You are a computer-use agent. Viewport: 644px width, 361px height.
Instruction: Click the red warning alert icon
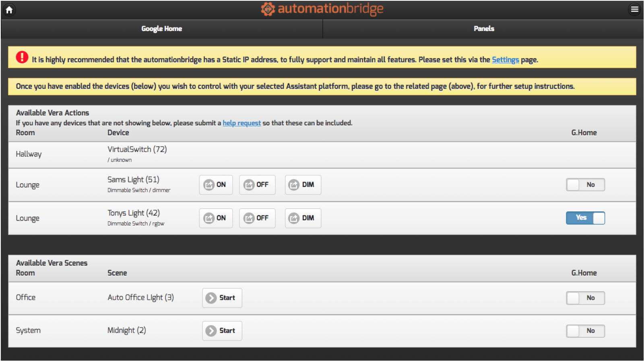(22, 57)
